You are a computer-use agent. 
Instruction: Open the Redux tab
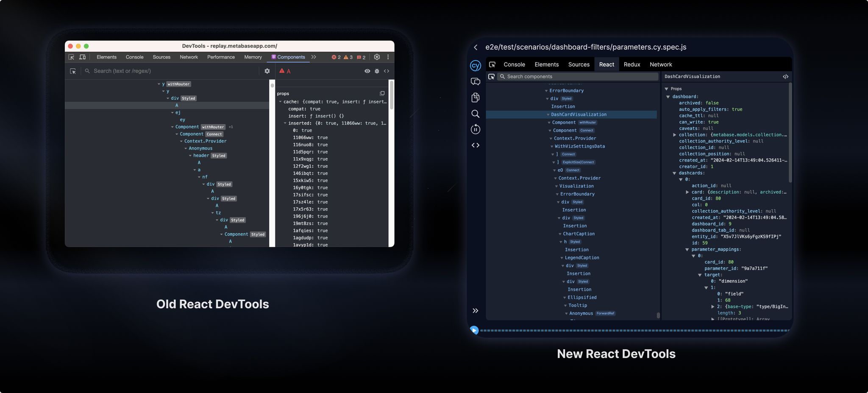tap(632, 64)
